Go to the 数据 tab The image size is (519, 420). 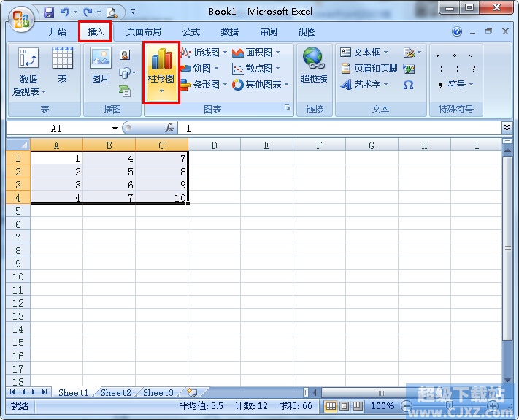[x=229, y=32]
